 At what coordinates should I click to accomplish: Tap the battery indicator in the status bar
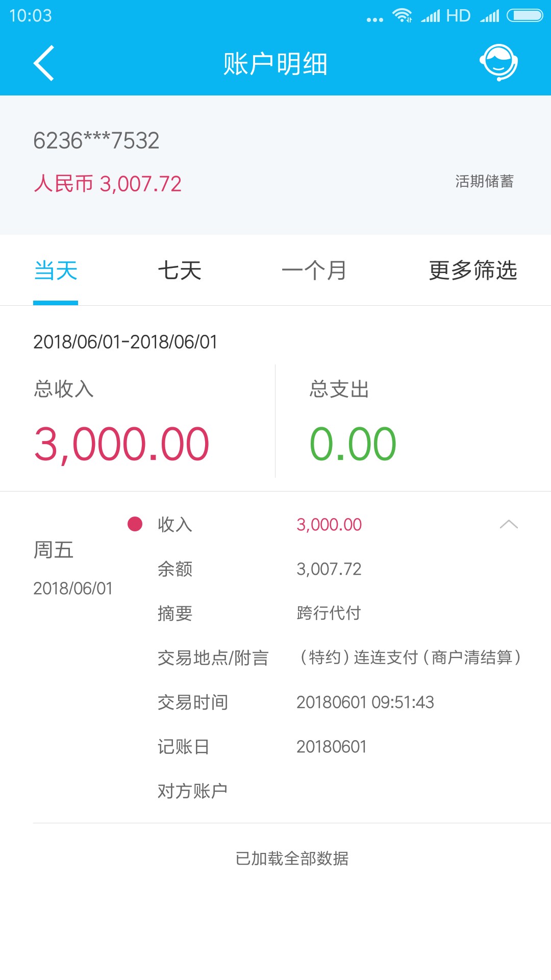(524, 16)
